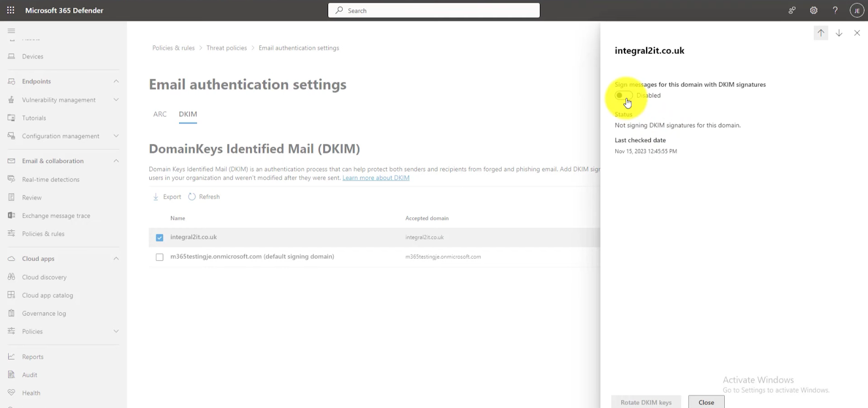Open Reports in the sidebar

[x=33, y=357]
